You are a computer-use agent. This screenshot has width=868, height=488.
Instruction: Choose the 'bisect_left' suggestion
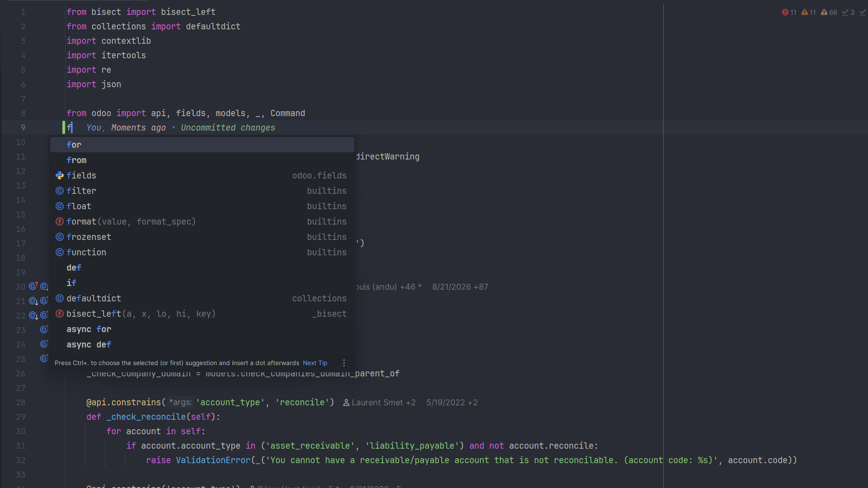coord(202,314)
